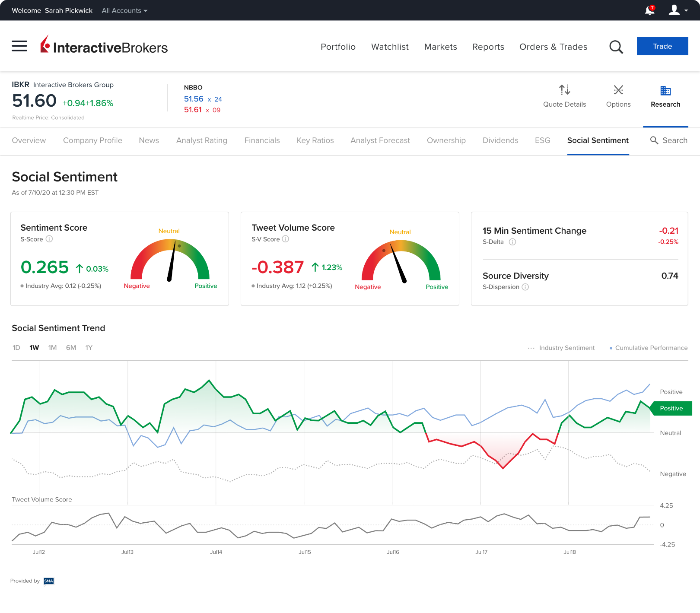This screenshot has width=700, height=613.
Task: Expand the user account dropdown
Action: [678, 10]
